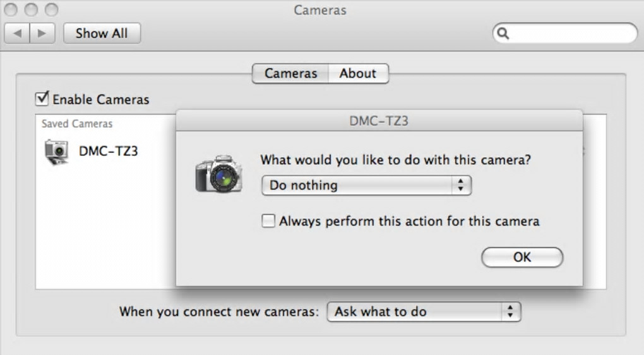Go back using the left arrow button
The height and width of the screenshot is (355, 644).
[x=17, y=33]
